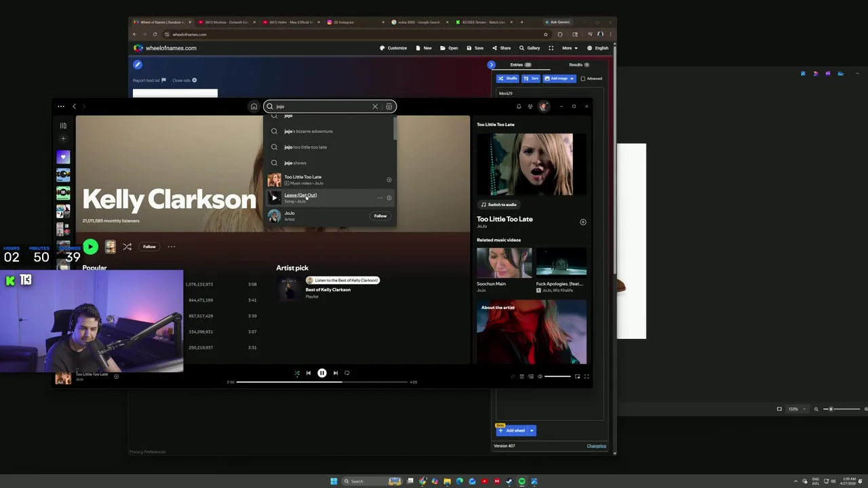
Task: Clear the 'jojo' search text with X
Action: (375, 106)
